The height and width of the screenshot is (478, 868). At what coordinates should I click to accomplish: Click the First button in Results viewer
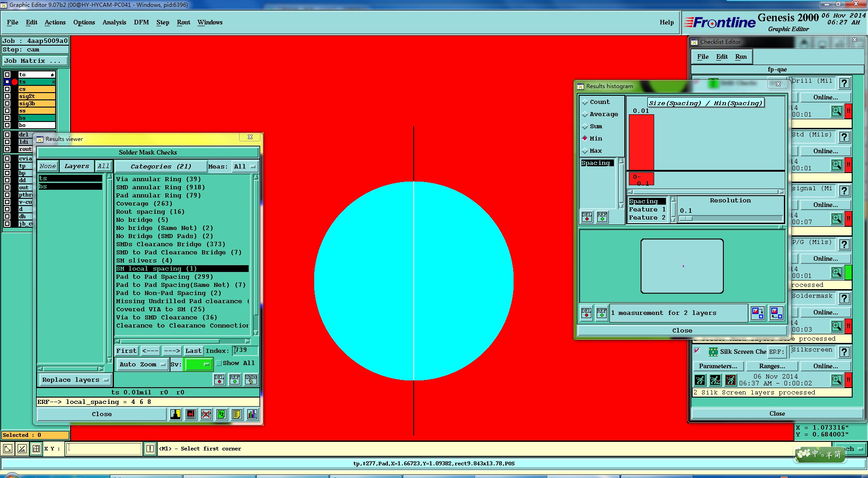[127, 351]
